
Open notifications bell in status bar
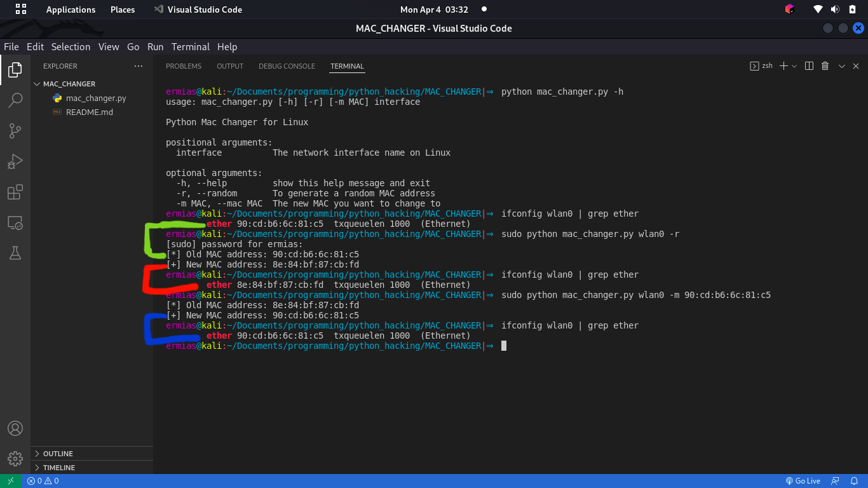(854, 481)
